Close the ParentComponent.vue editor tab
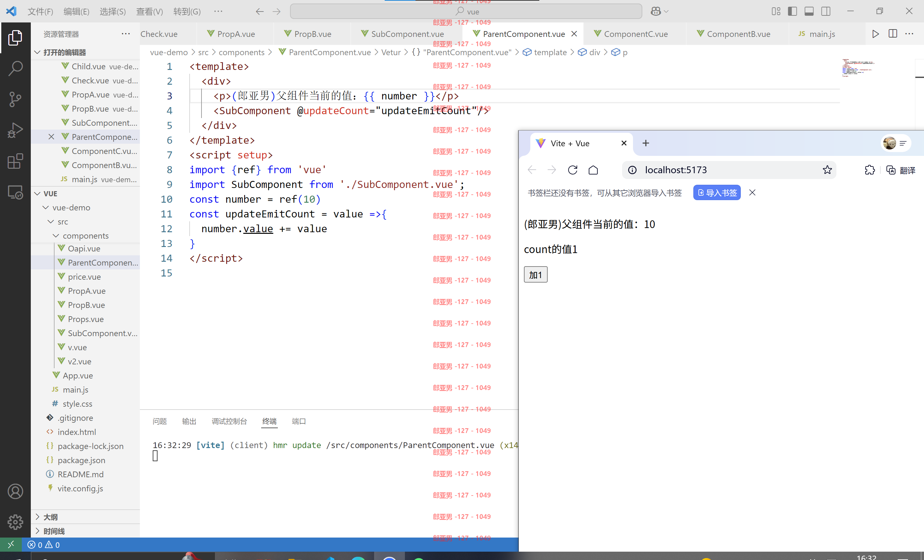924x560 pixels. tap(574, 34)
